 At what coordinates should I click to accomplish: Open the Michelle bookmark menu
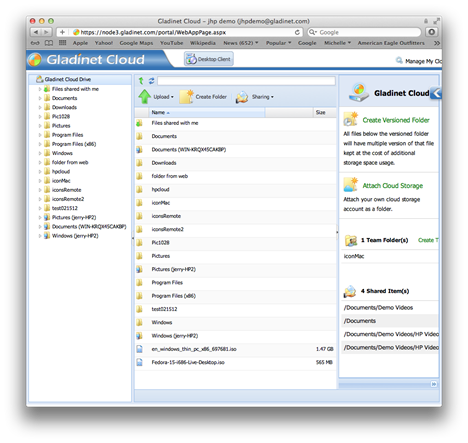[x=337, y=43]
